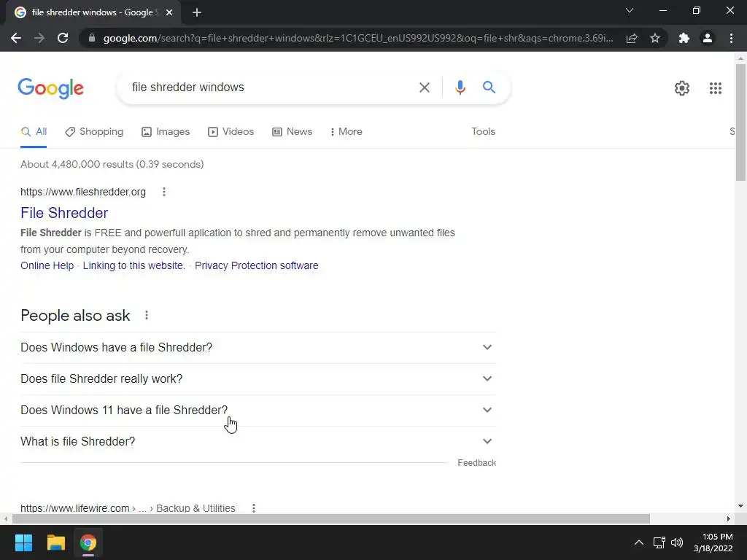The width and height of the screenshot is (747, 560).
Task: Go back to the previous page
Action: 16,38
